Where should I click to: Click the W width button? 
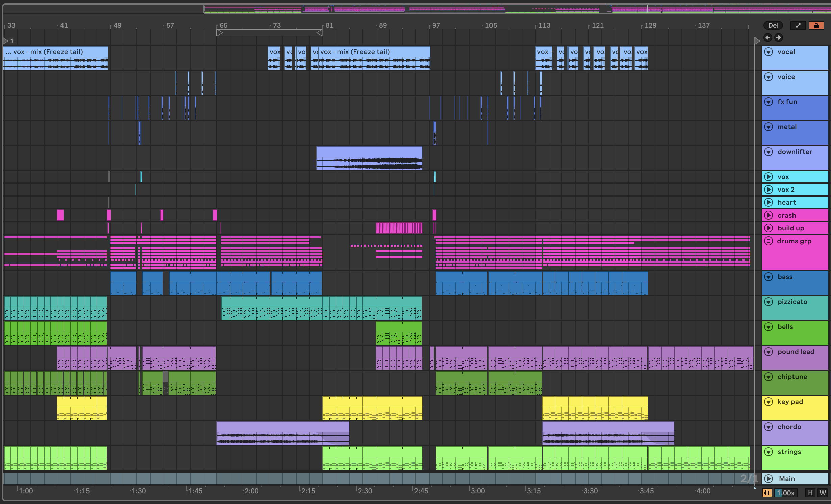click(x=823, y=493)
